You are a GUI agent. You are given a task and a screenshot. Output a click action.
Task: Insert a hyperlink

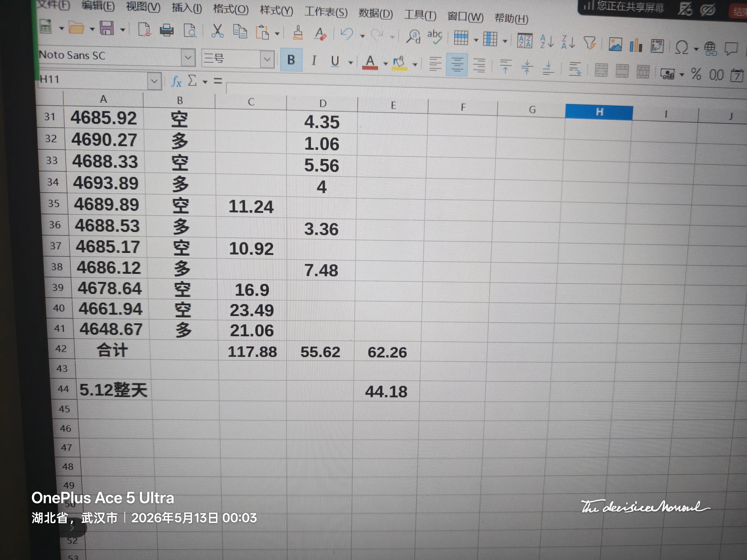click(x=711, y=48)
